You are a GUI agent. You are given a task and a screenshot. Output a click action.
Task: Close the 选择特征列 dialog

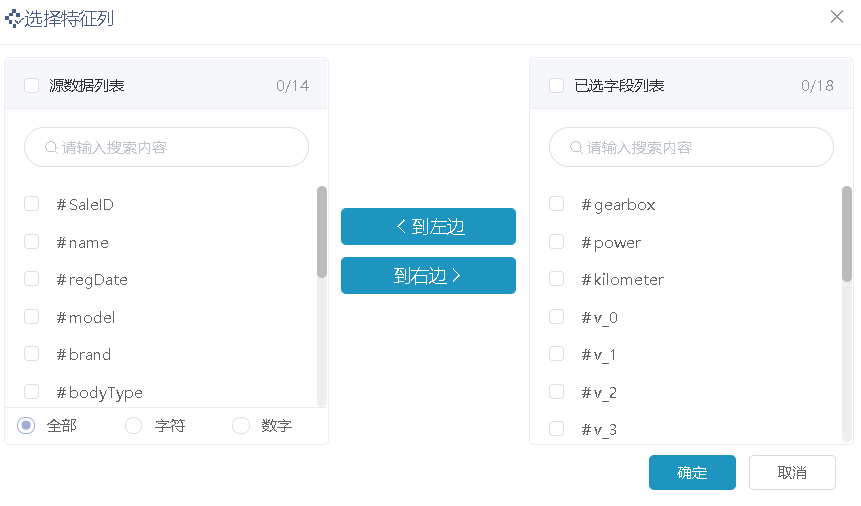click(836, 17)
